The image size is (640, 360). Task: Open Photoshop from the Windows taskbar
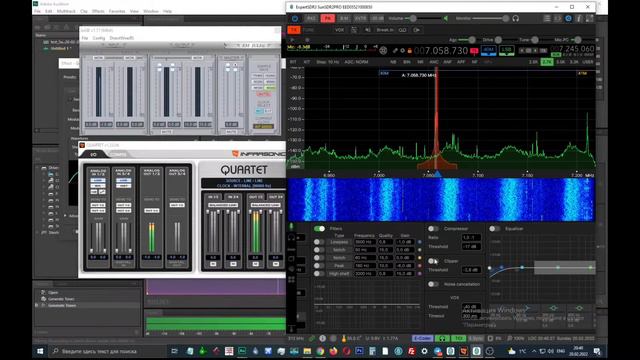[359, 351]
